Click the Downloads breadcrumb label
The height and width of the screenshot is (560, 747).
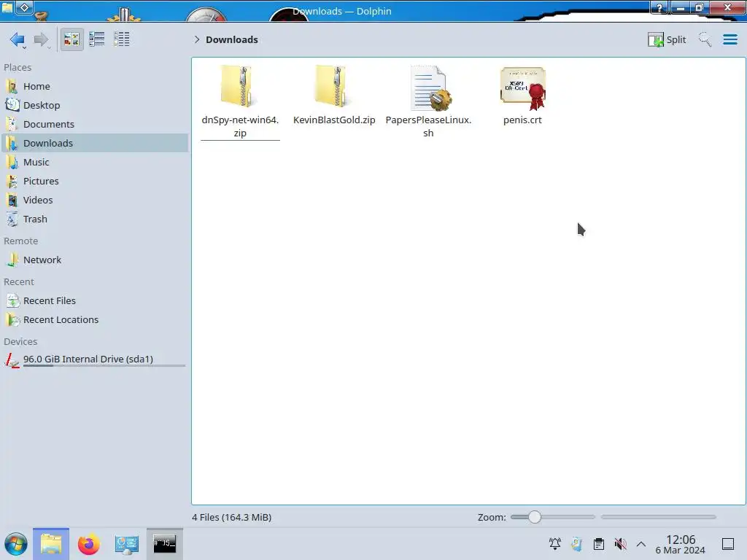point(232,39)
